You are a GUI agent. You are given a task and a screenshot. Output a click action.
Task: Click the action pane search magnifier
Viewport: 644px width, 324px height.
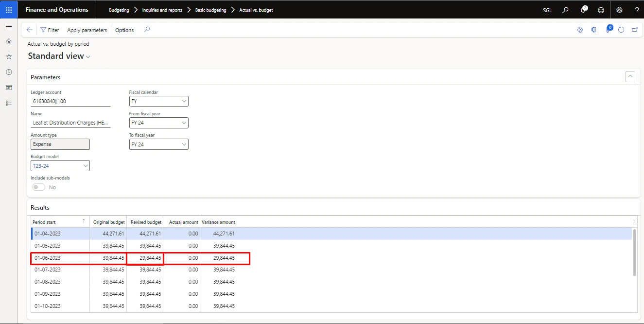click(x=147, y=30)
